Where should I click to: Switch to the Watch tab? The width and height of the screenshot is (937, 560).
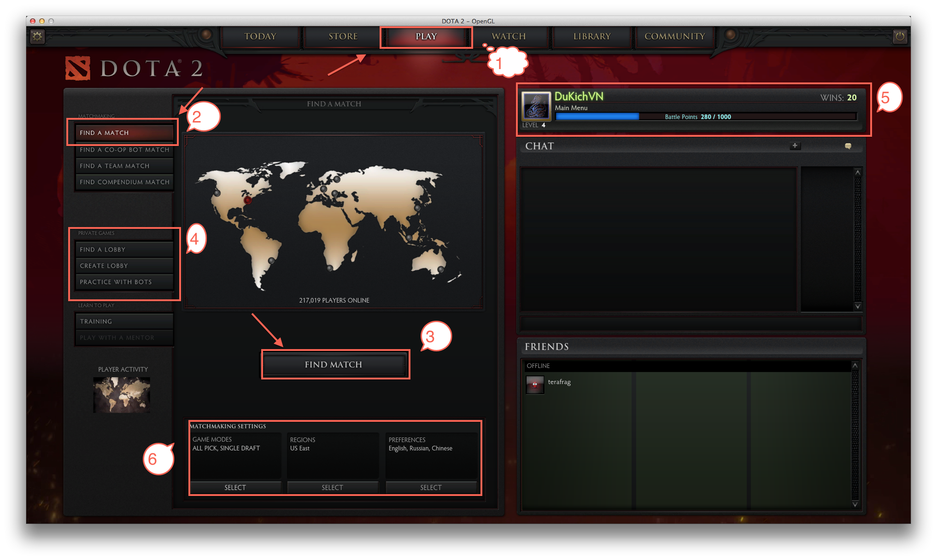point(509,36)
